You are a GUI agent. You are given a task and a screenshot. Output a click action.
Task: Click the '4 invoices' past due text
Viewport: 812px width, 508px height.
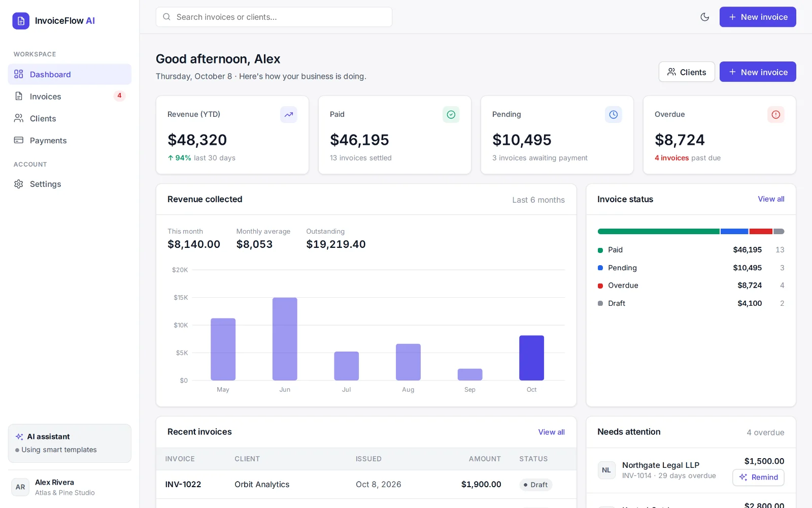pos(671,158)
